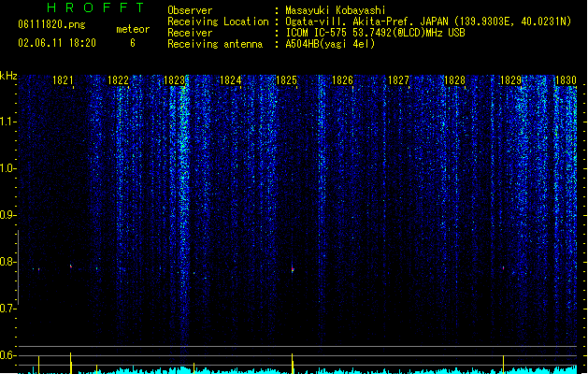
Task: Click the 0.8 frequency axis label
Action: tap(7, 262)
